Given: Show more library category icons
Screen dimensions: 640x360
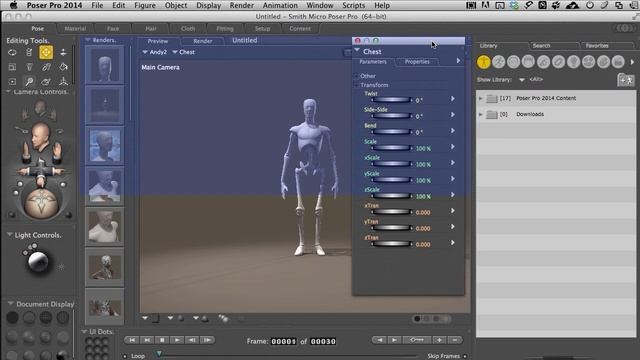Looking at the screenshot, I should [632, 62].
